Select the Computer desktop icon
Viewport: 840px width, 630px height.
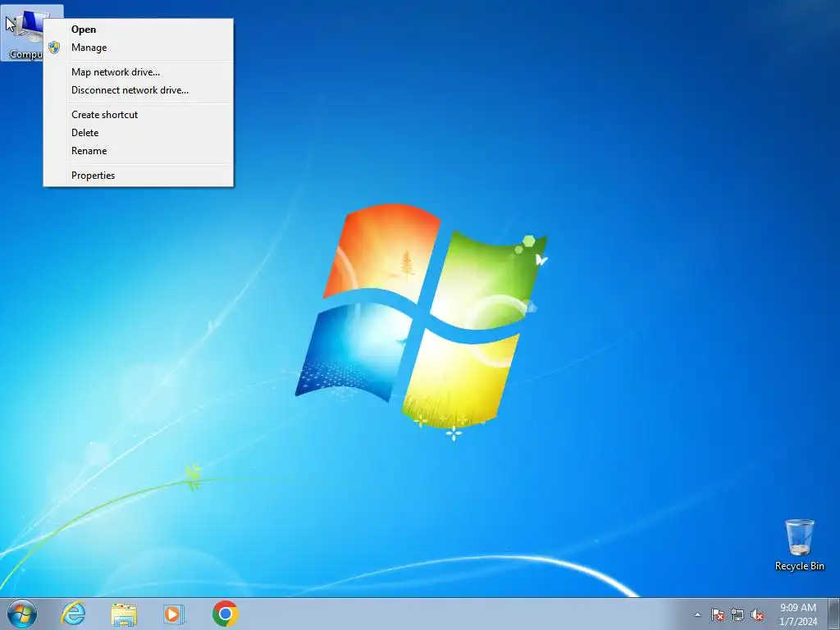click(24, 33)
